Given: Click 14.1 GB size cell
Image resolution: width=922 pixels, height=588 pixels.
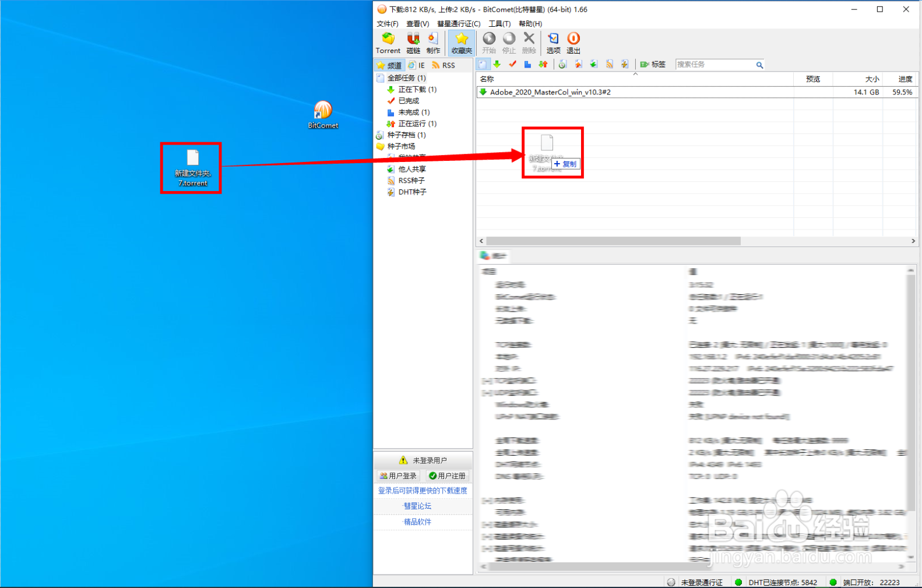Looking at the screenshot, I should coord(866,92).
